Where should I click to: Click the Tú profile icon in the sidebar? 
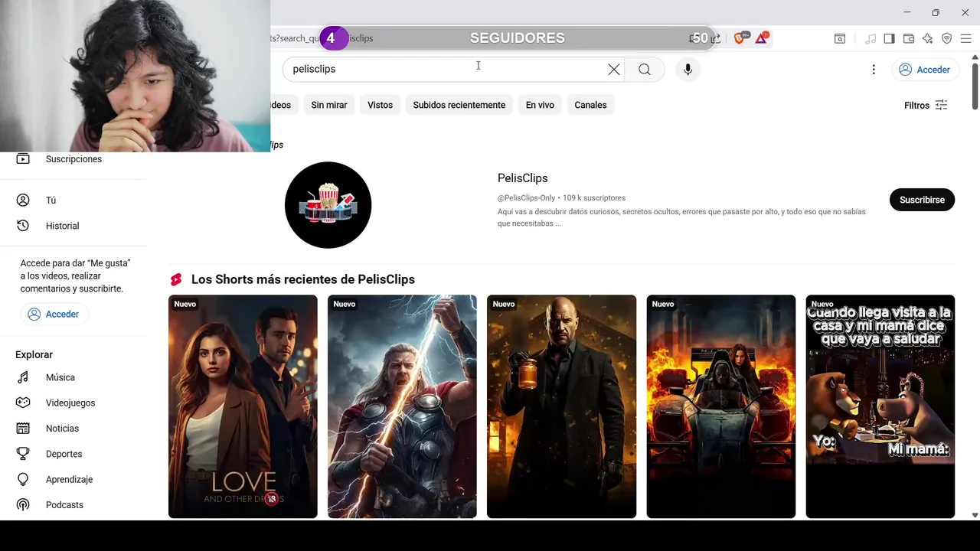[23, 200]
